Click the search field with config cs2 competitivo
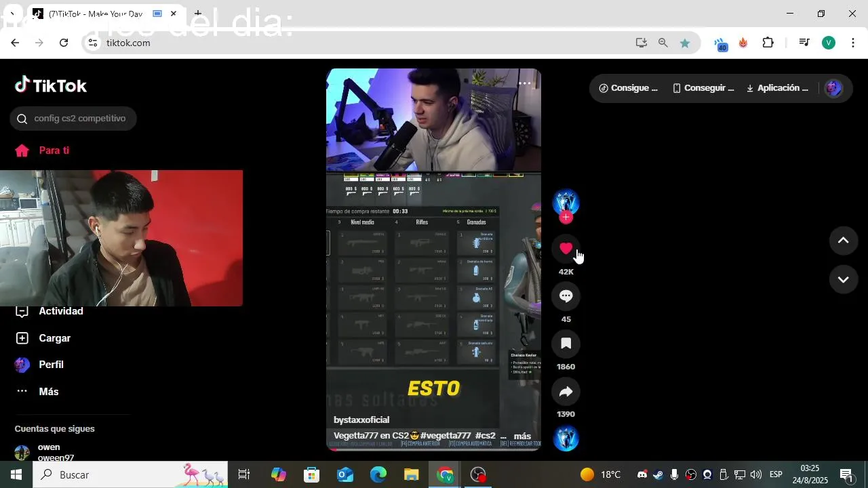This screenshot has height=488, width=868. point(73,119)
